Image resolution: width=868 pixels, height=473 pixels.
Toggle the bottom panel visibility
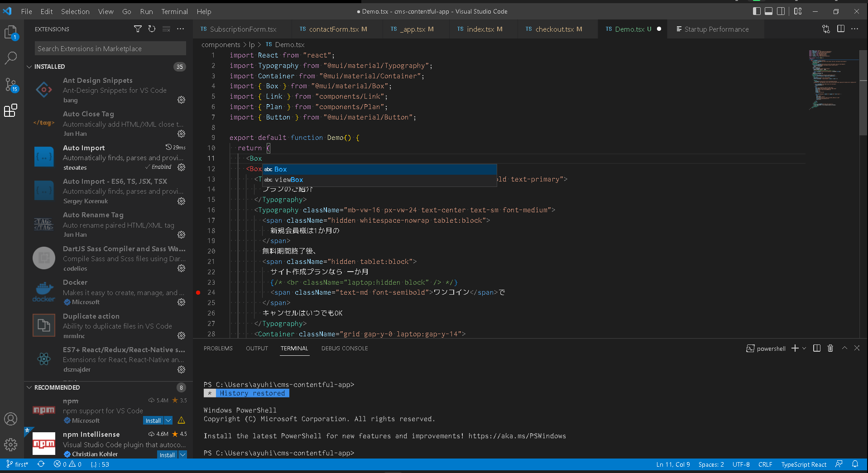point(768,11)
